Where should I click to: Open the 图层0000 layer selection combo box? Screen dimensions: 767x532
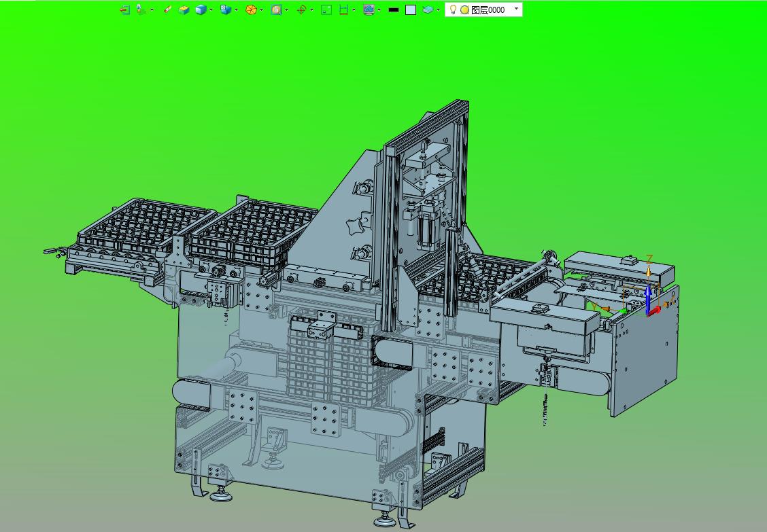coord(483,10)
